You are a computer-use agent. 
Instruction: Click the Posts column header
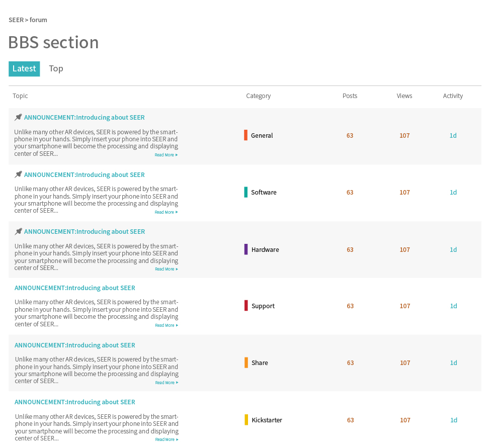pos(350,96)
